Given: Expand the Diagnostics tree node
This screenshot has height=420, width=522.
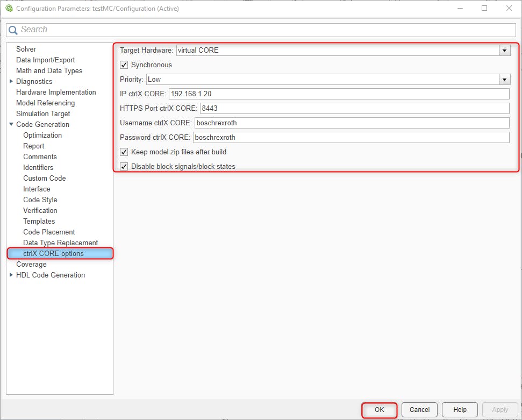Looking at the screenshot, I should tap(11, 81).
